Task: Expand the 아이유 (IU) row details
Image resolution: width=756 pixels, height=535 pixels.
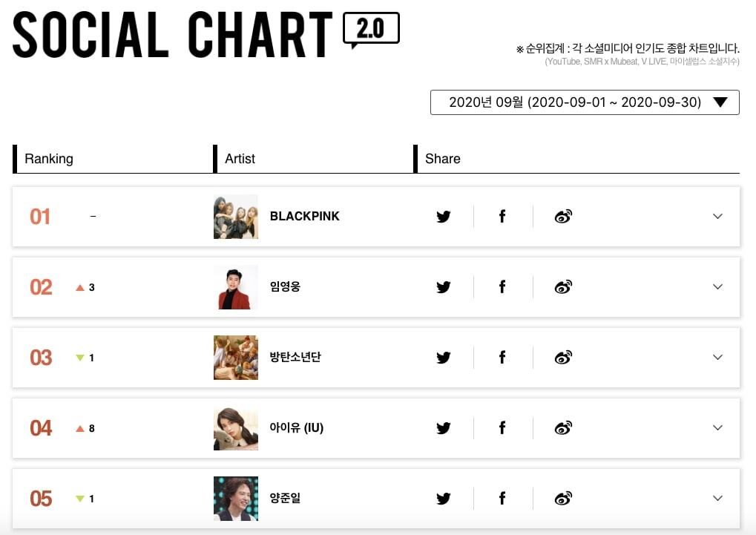Action: coord(717,428)
